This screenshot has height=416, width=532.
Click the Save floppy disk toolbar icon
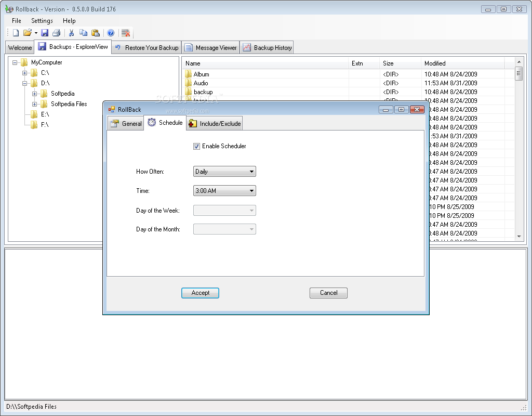coord(45,33)
